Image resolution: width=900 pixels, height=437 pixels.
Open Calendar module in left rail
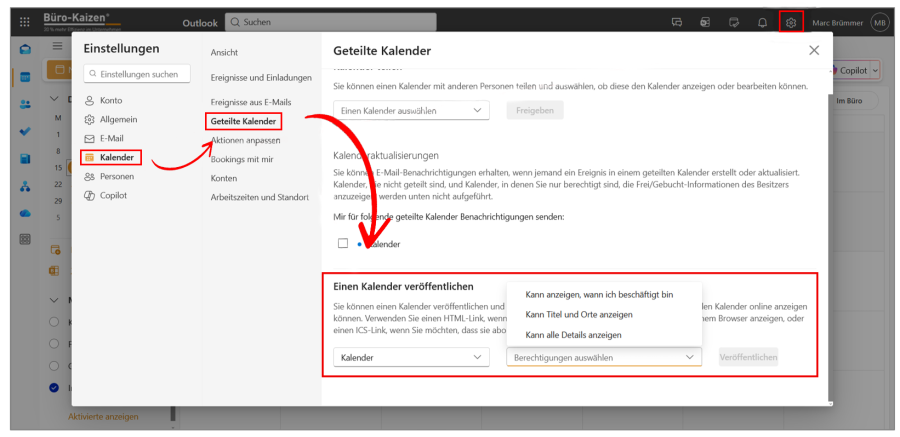tap(25, 77)
